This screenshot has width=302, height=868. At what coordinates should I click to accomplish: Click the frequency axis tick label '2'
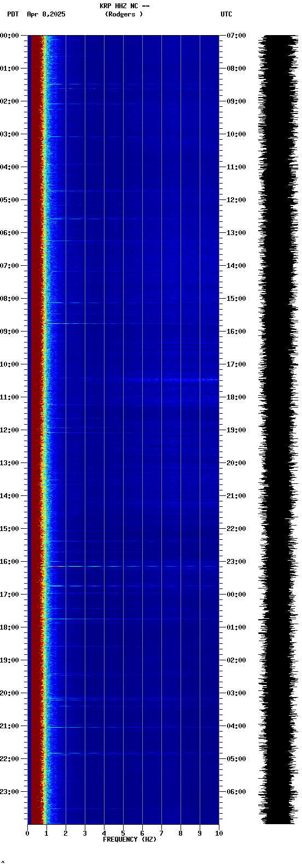[66, 833]
